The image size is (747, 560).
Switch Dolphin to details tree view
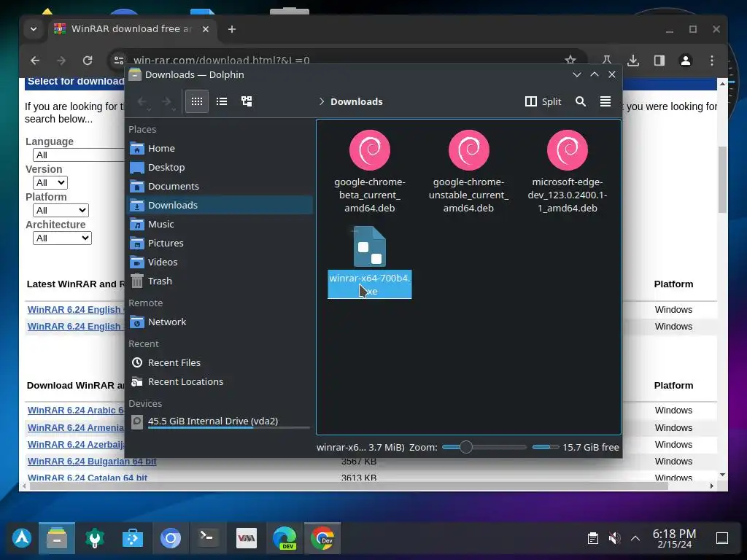[247, 101]
